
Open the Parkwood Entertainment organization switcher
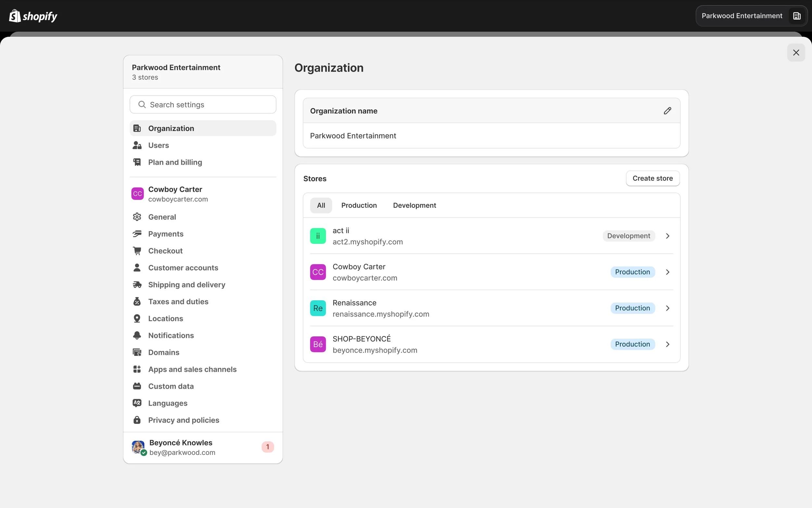[x=751, y=16]
